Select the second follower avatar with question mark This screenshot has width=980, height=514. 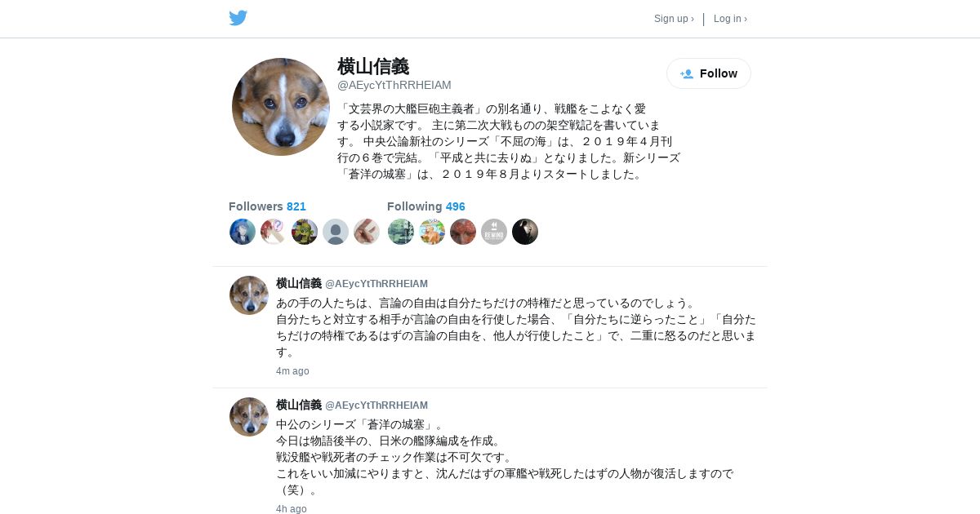coord(274,232)
